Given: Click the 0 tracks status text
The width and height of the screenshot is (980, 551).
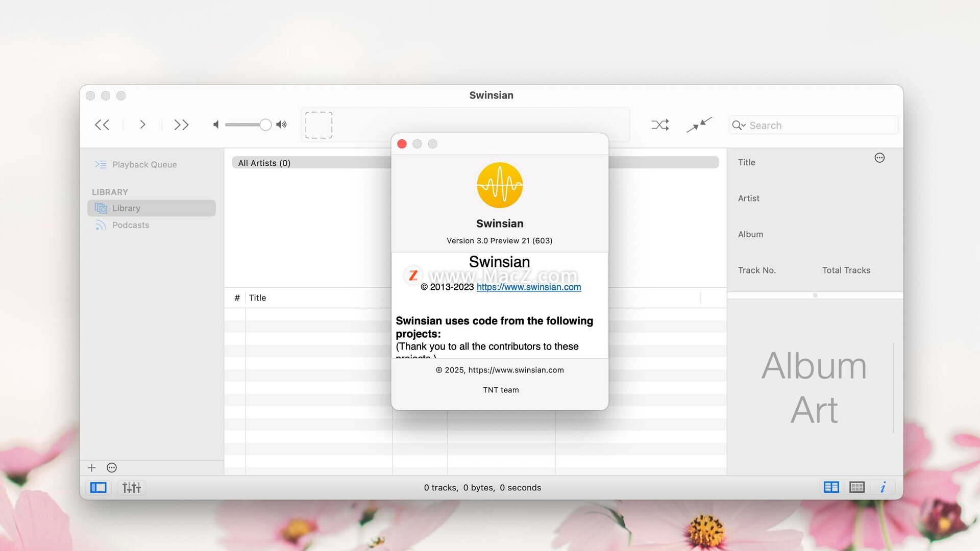Looking at the screenshot, I should [x=440, y=488].
